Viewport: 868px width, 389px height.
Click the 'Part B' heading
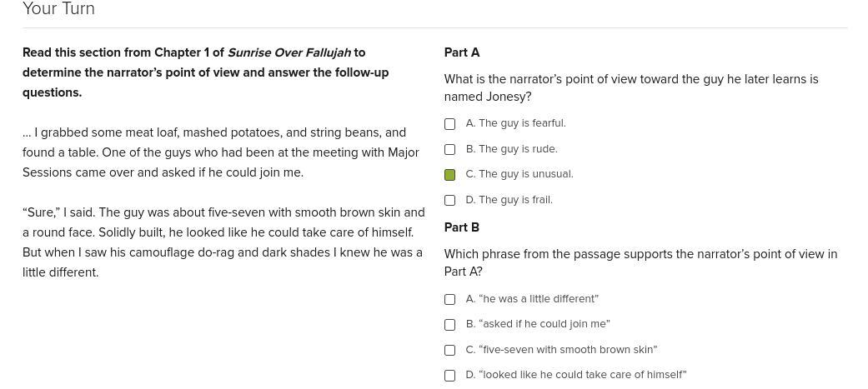(461, 227)
